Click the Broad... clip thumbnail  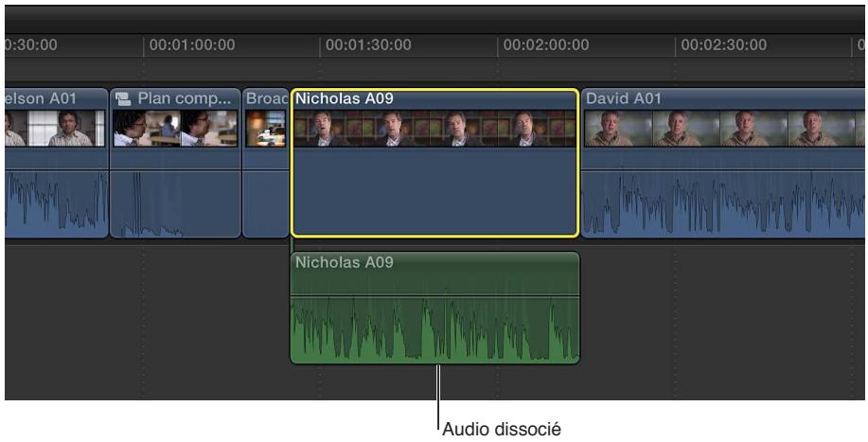point(266,128)
